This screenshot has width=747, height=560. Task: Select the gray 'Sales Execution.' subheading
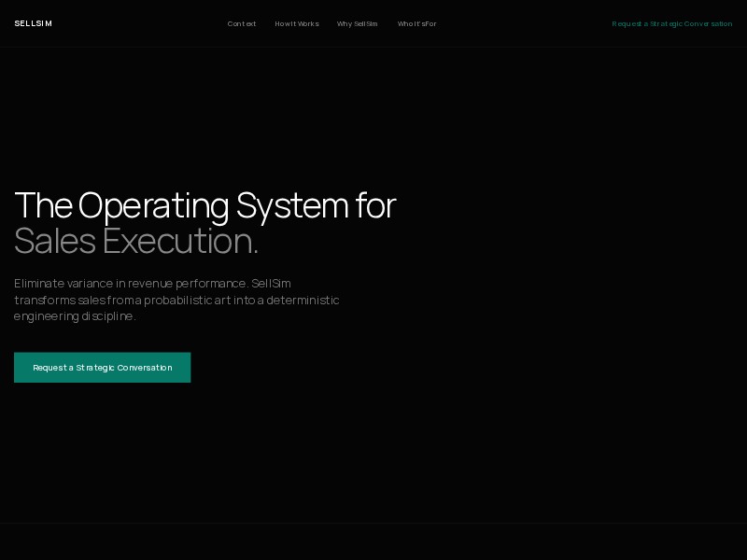coord(136,240)
